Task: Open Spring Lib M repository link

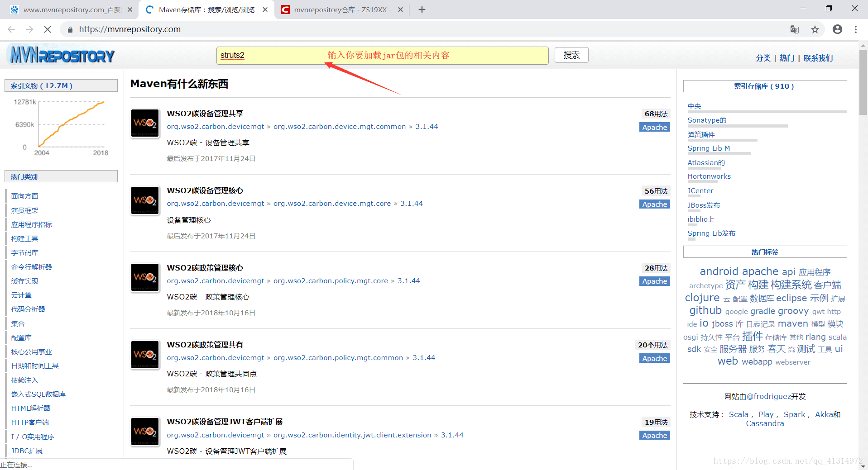Action: click(x=709, y=148)
